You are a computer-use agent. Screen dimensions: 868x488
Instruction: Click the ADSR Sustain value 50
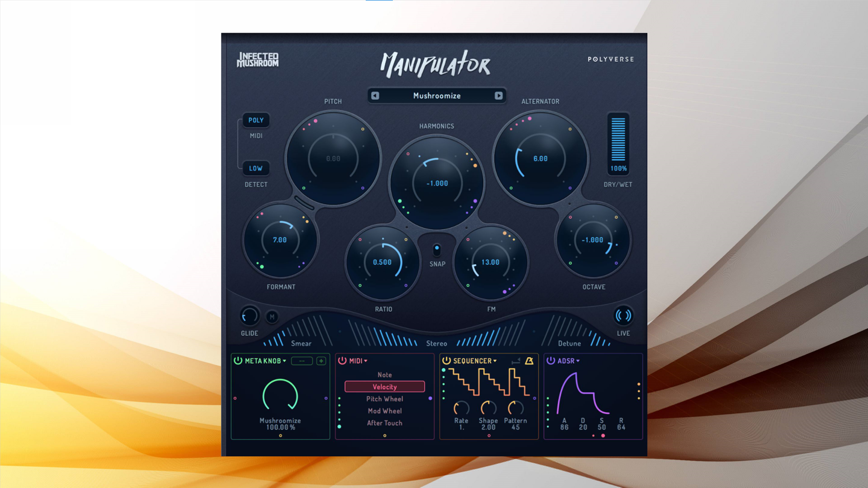[x=602, y=427]
